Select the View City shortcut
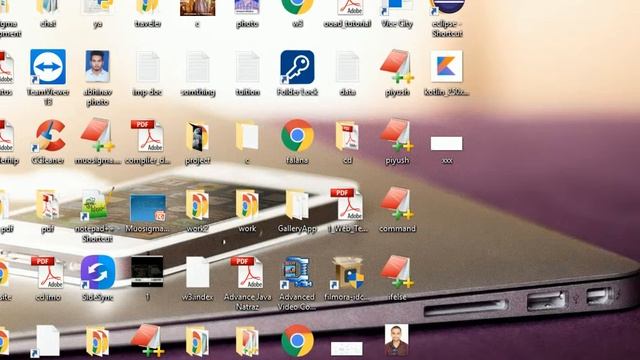This screenshot has height=360, width=640. point(397,8)
